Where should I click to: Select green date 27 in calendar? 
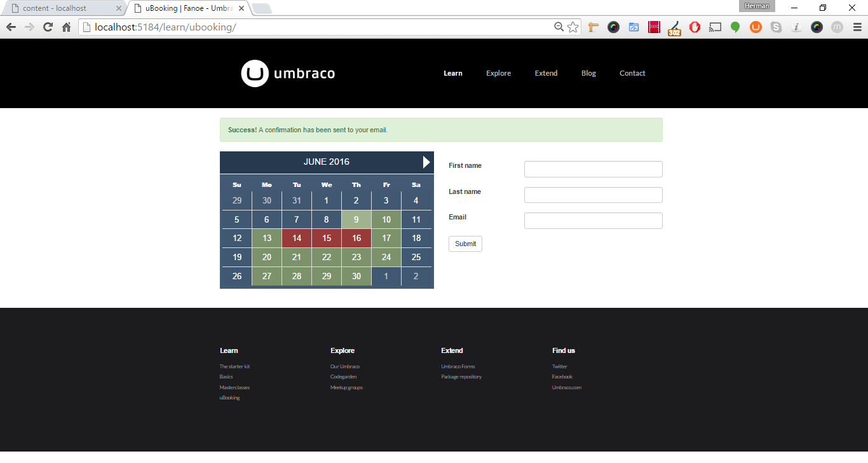point(267,277)
